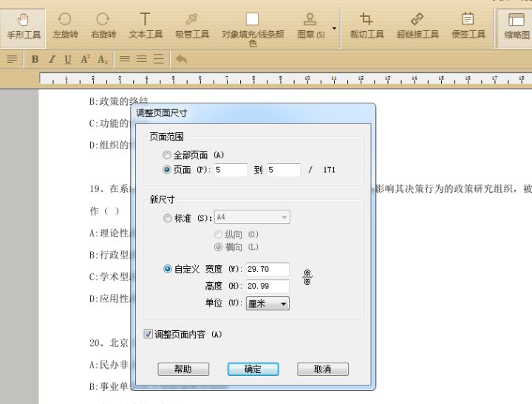
Task: Toggle Bold formatting
Action: (x=35, y=59)
